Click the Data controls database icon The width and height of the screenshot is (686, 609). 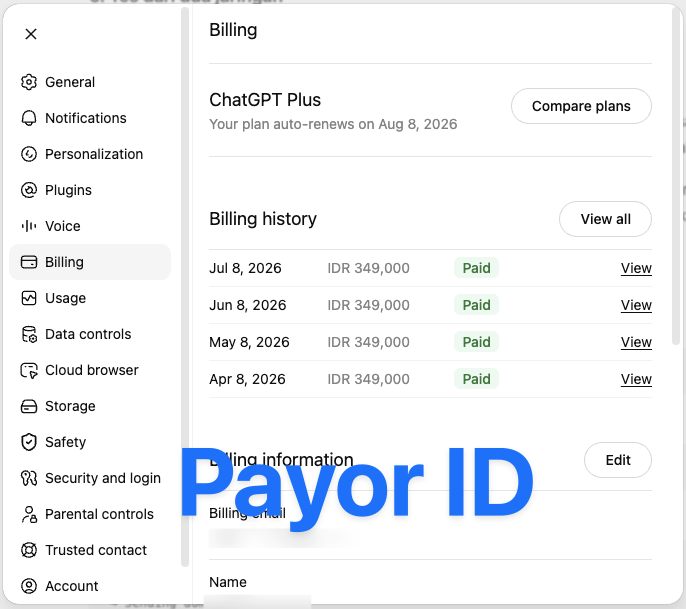tap(29, 334)
